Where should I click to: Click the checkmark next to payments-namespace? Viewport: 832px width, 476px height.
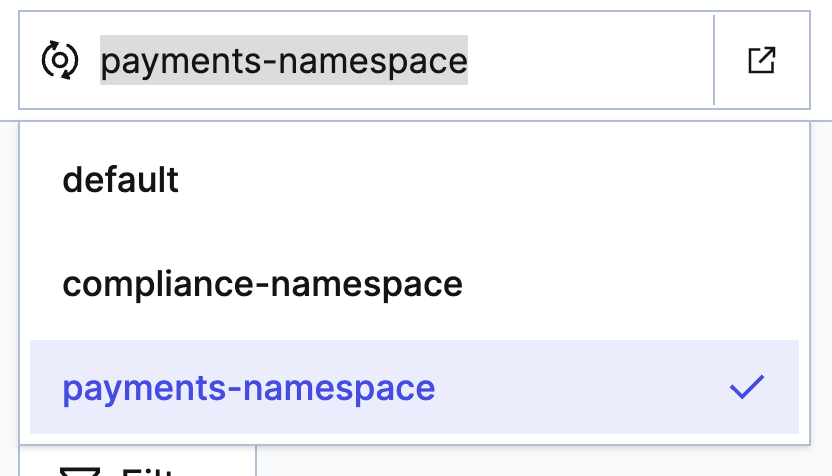(x=746, y=387)
